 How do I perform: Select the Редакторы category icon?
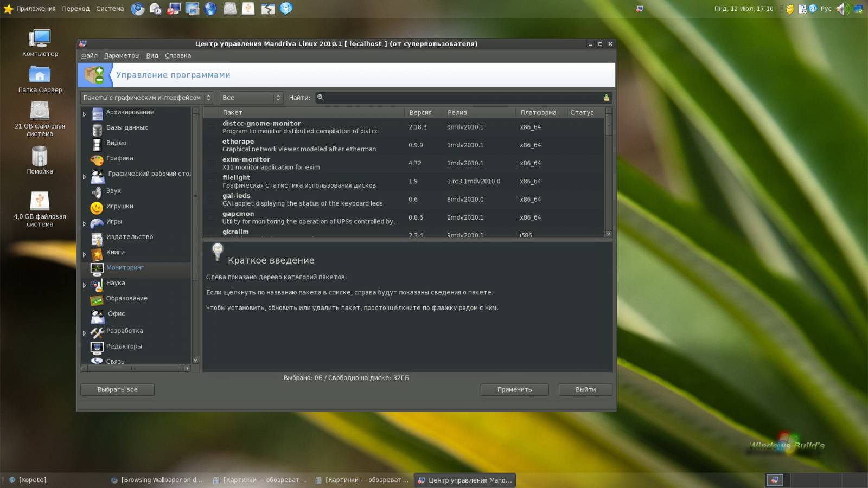click(97, 347)
